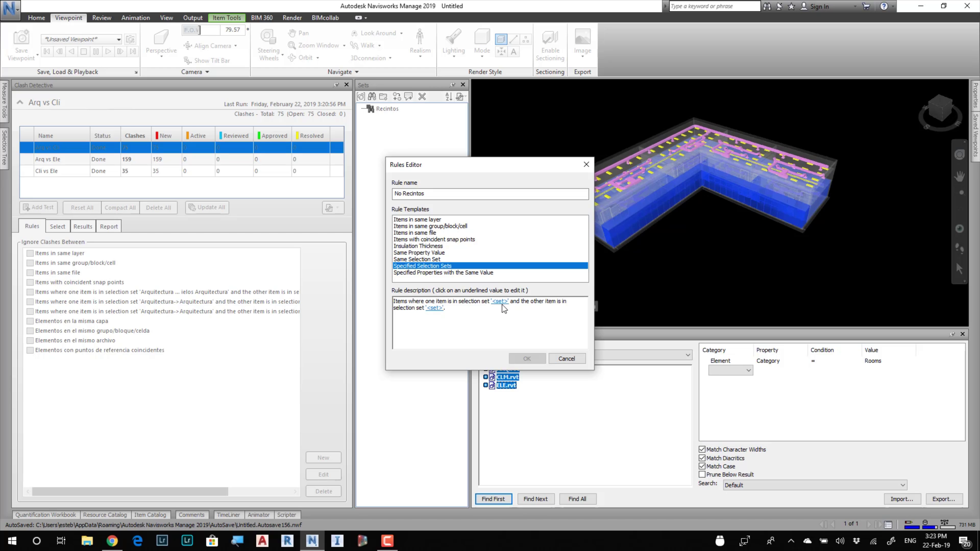Image resolution: width=980 pixels, height=551 pixels.
Task: Toggle the Match Case checkbox
Action: point(702,466)
